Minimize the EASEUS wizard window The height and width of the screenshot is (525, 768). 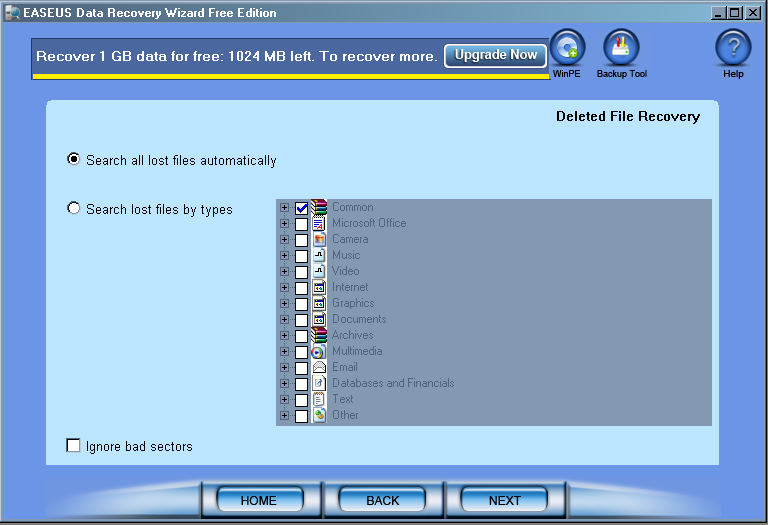pyautogui.click(x=719, y=13)
